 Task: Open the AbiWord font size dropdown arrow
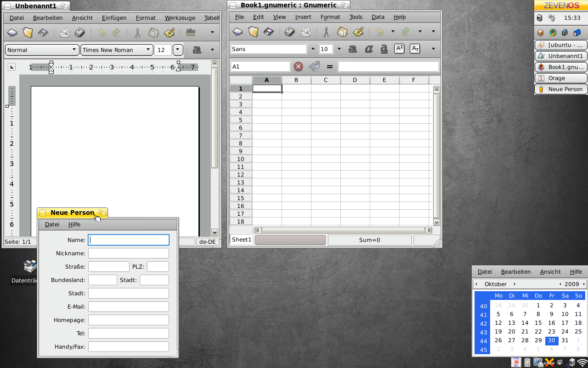tap(178, 50)
